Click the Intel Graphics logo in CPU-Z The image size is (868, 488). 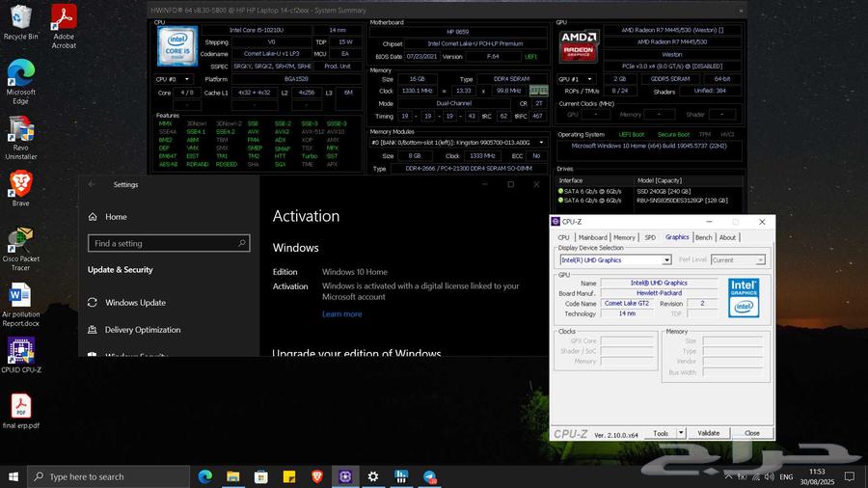(x=743, y=297)
